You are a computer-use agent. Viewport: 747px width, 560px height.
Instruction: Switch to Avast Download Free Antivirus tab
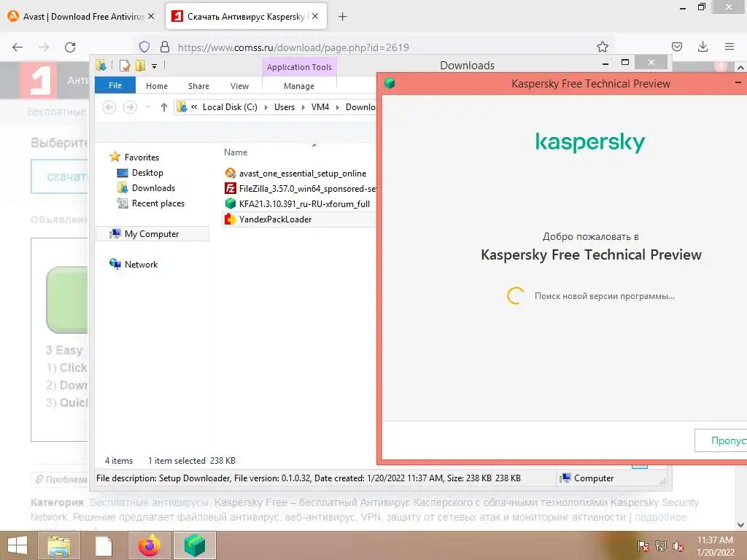click(82, 17)
